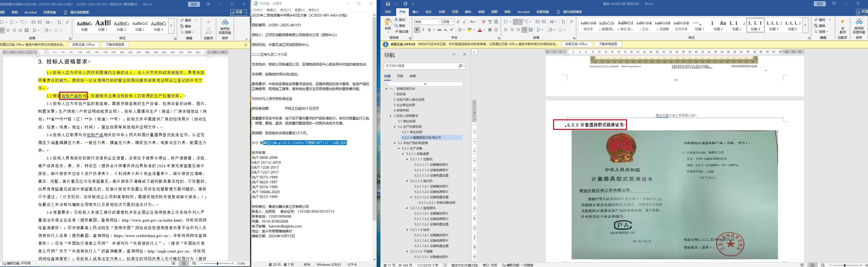This screenshot has width=868, height=267.
Task: Toggle Character Border (boxed A) in right Word
Action: 496,22
